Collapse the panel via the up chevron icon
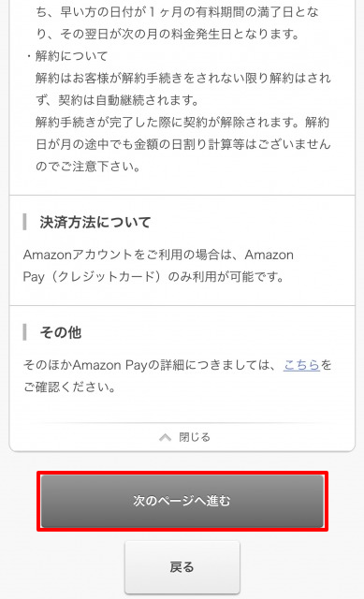 [165, 437]
